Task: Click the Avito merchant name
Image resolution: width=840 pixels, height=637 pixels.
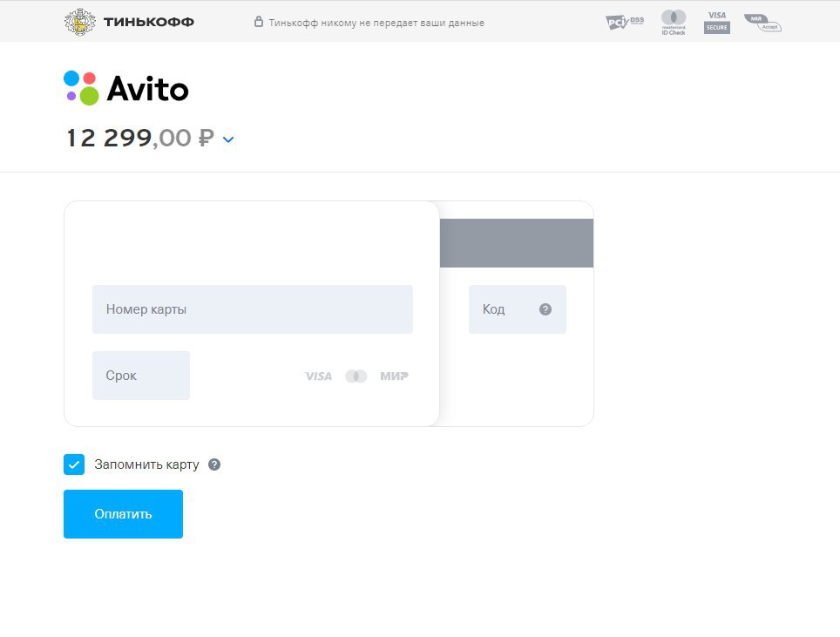Action: tap(148, 89)
